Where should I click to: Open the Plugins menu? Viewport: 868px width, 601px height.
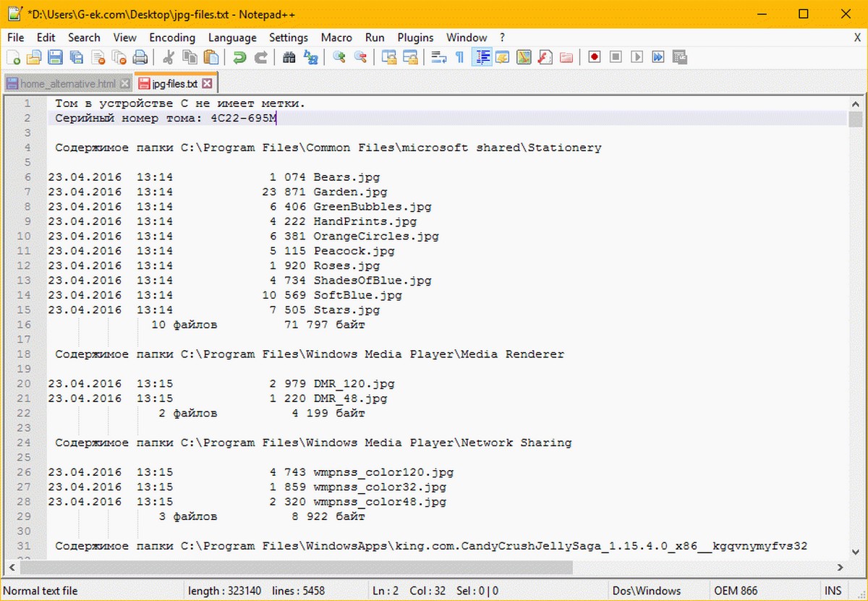coord(415,38)
